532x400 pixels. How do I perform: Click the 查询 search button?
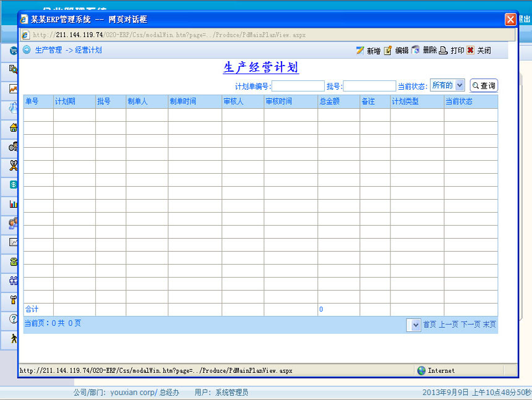(x=484, y=86)
